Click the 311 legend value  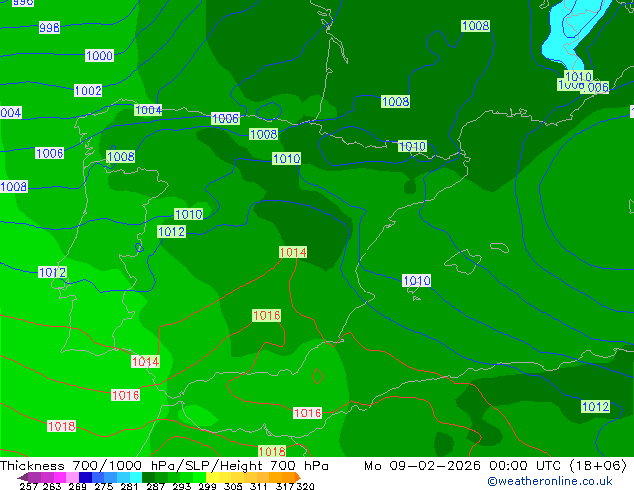pos(258,486)
